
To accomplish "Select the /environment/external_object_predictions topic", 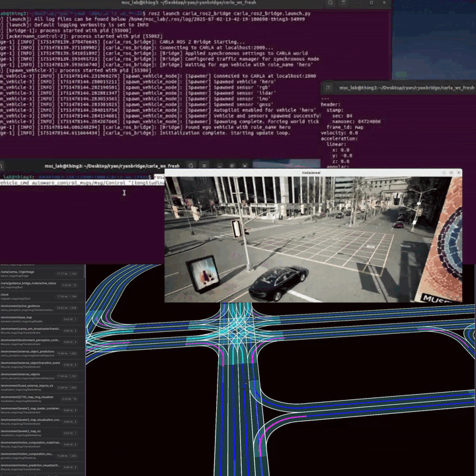I will 42,353.
